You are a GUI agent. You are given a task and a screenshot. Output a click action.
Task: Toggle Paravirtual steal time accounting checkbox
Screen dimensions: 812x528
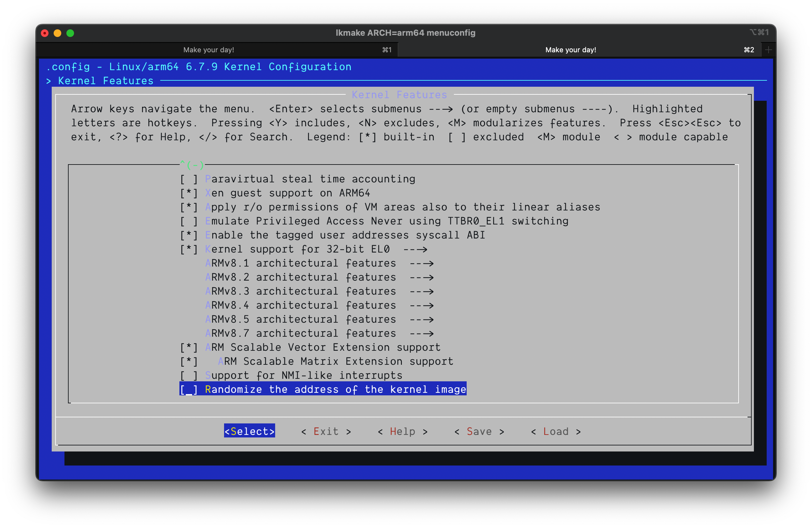pyautogui.click(x=189, y=179)
